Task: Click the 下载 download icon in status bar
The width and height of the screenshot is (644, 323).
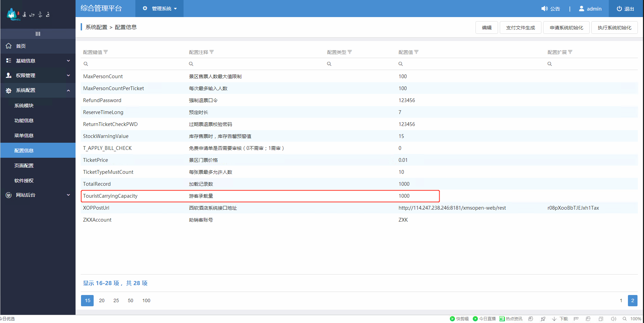Action: coord(554,319)
